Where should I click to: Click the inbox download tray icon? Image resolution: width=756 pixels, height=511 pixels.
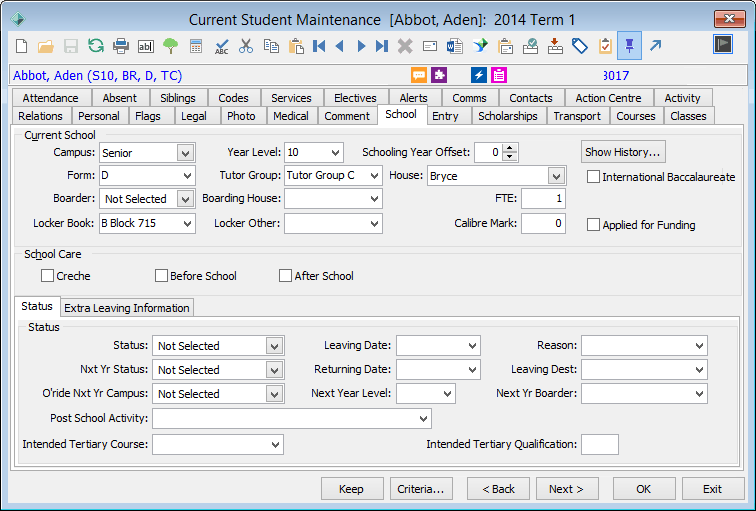555,46
